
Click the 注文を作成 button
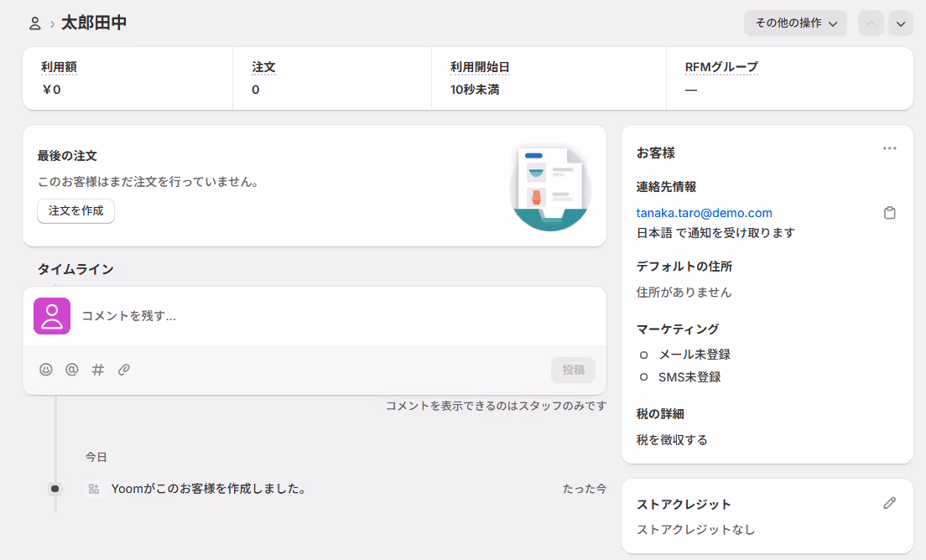point(75,210)
